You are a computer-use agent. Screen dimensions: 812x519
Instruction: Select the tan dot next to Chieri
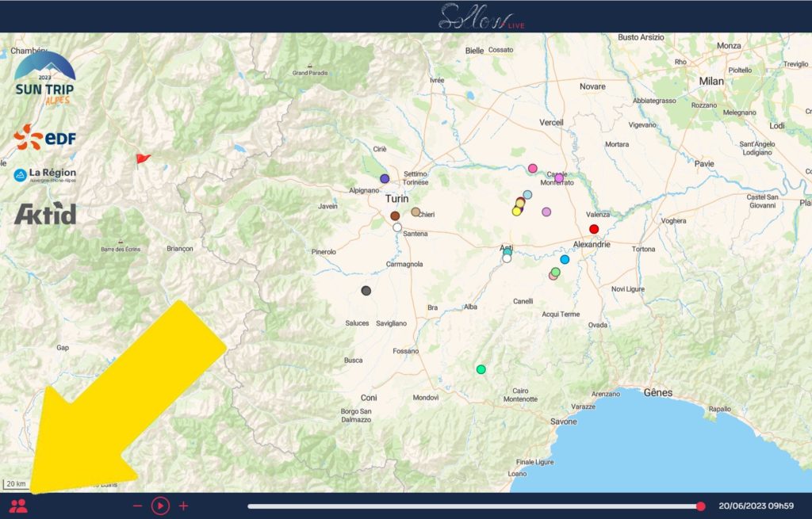(x=416, y=212)
